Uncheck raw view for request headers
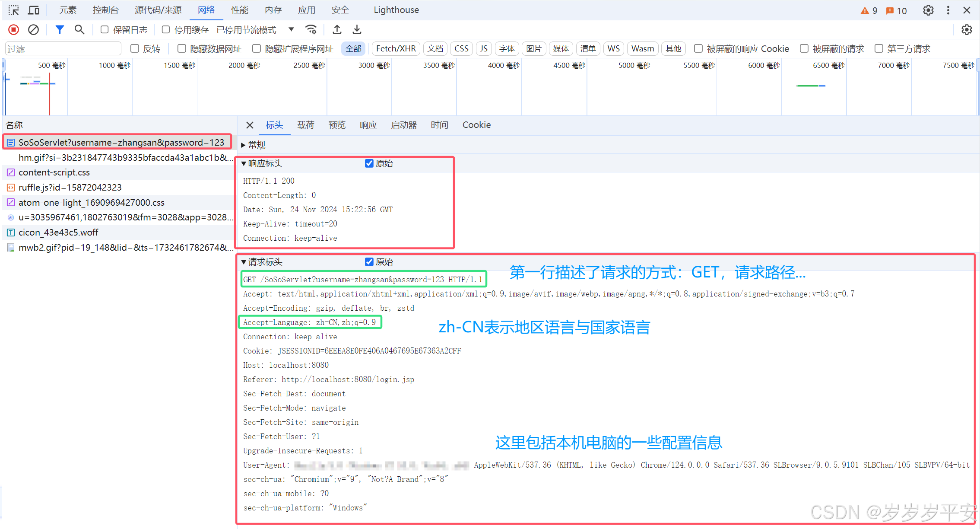The width and height of the screenshot is (980, 529). (x=369, y=262)
